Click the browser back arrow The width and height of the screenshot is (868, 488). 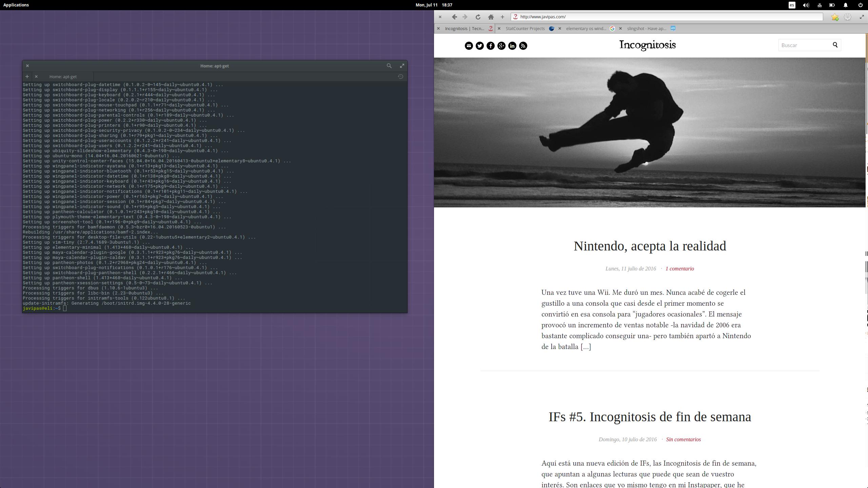tap(454, 17)
